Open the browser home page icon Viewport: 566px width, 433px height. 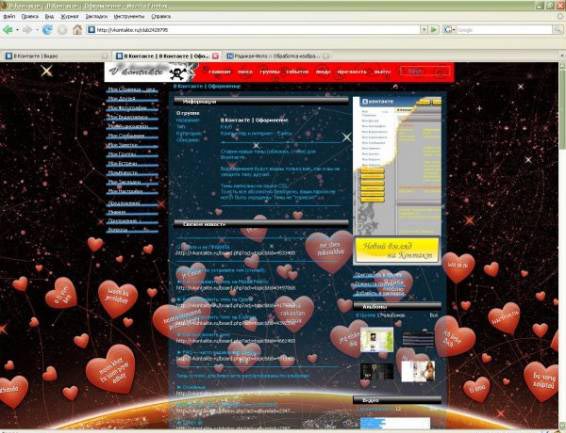(77, 30)
